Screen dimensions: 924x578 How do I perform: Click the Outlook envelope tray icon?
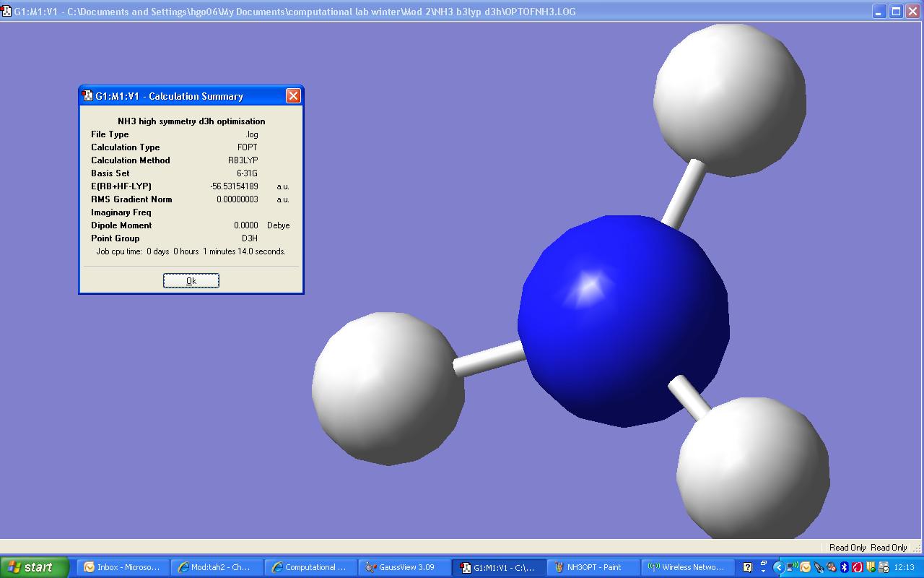click(805, 567)
